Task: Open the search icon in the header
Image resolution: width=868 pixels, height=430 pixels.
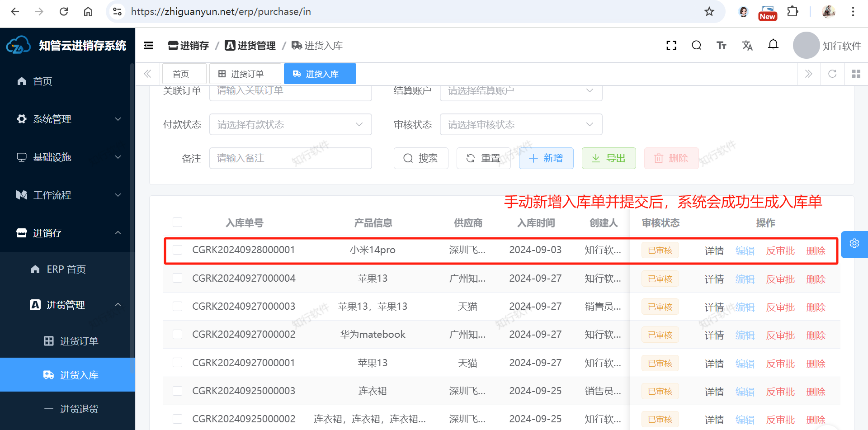Action: pyautogui.click(x=696, y=46)
